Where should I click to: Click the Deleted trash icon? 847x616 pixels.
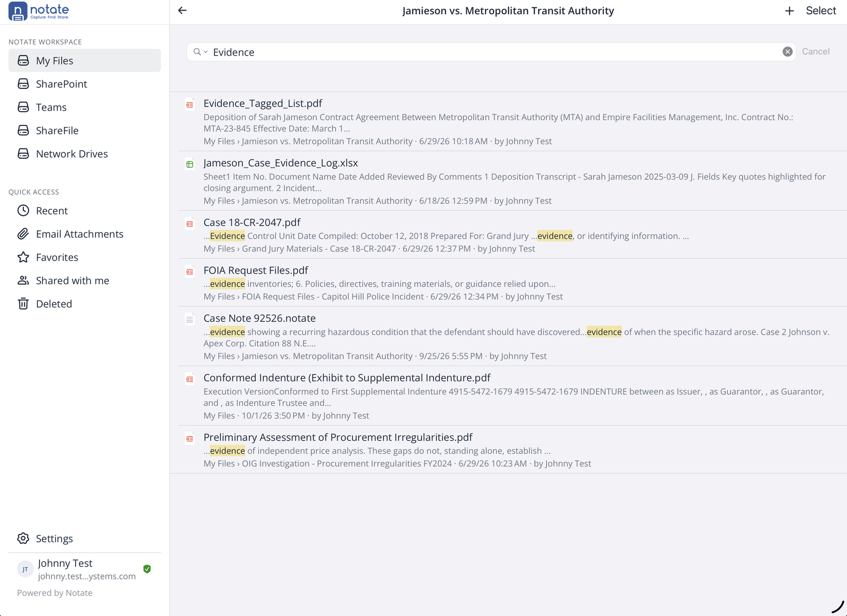tap(23, 304)
